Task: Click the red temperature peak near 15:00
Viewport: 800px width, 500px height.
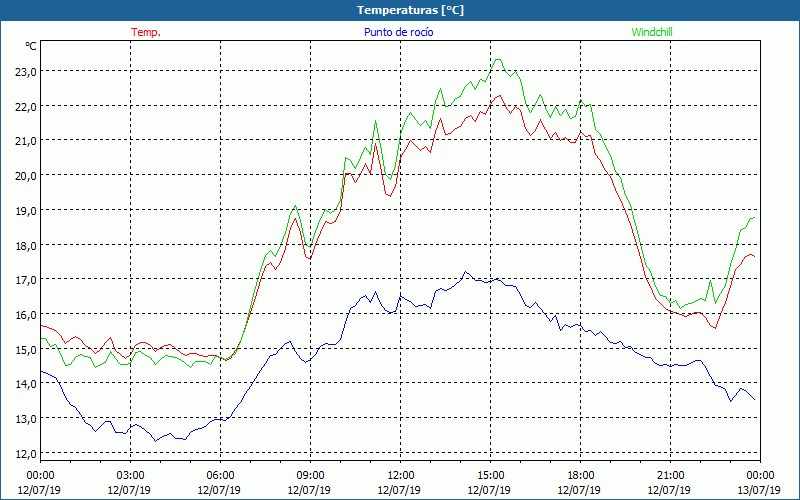Action: pos(500,95)
